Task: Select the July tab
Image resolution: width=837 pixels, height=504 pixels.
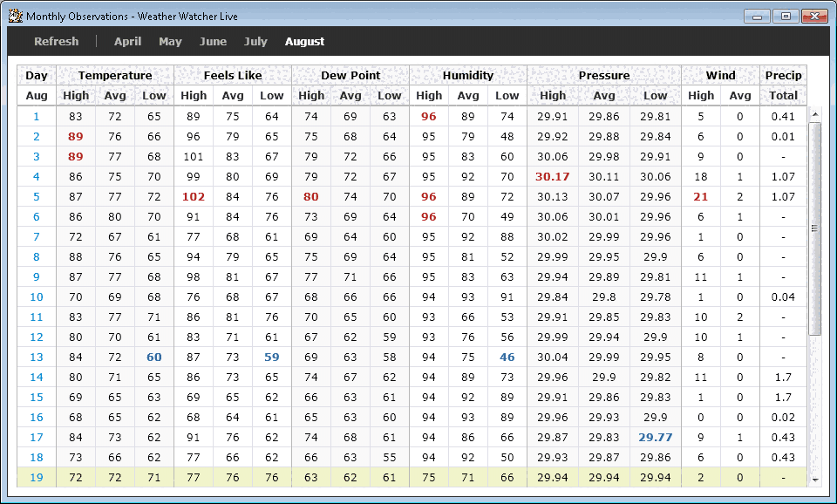Action: tap(255, 41)
